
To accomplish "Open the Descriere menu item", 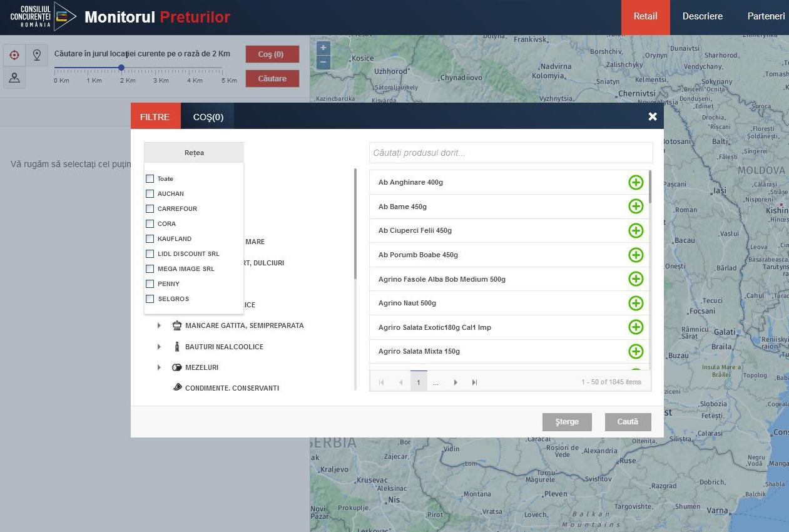I will coord(702,16).
